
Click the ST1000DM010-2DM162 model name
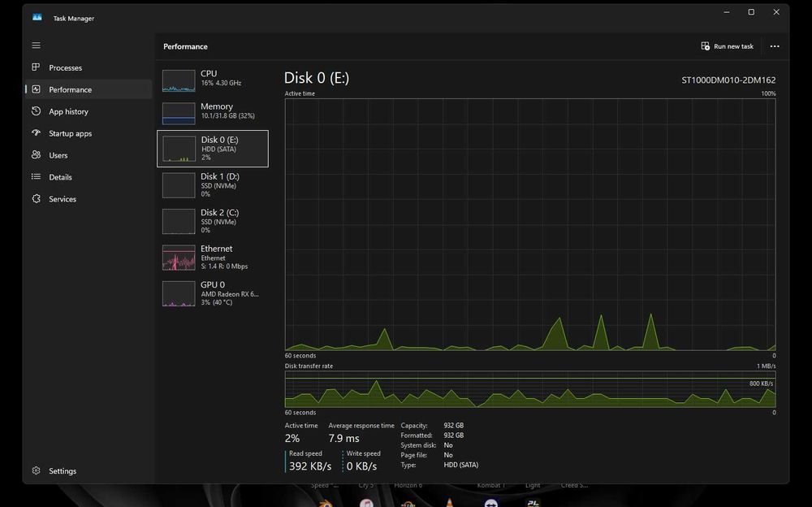pyautogui.click(x=728, y=80)
